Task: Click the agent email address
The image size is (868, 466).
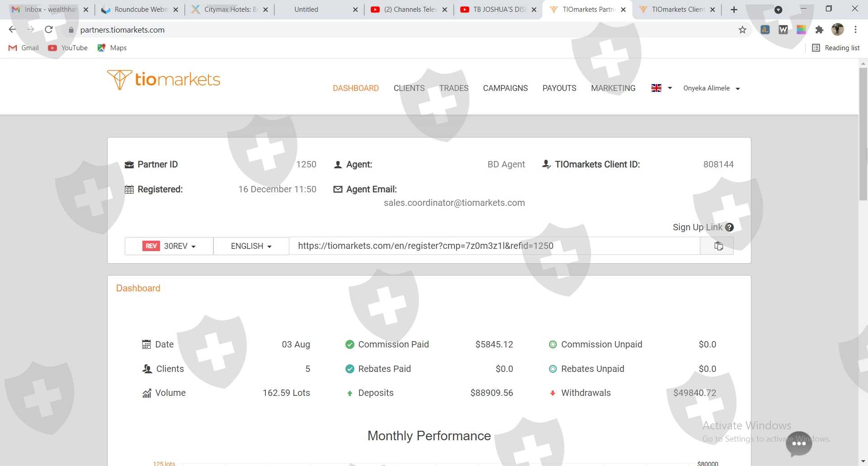Action: (454, 203)
